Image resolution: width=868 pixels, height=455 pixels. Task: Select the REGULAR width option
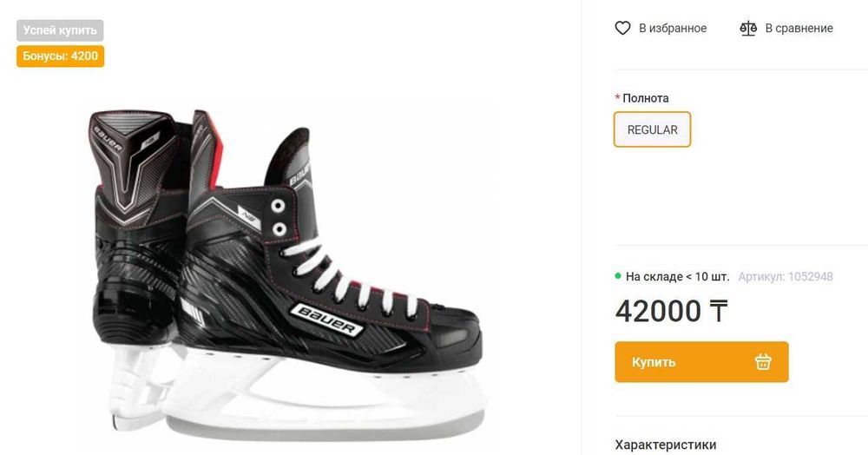[x=652, y=129]
